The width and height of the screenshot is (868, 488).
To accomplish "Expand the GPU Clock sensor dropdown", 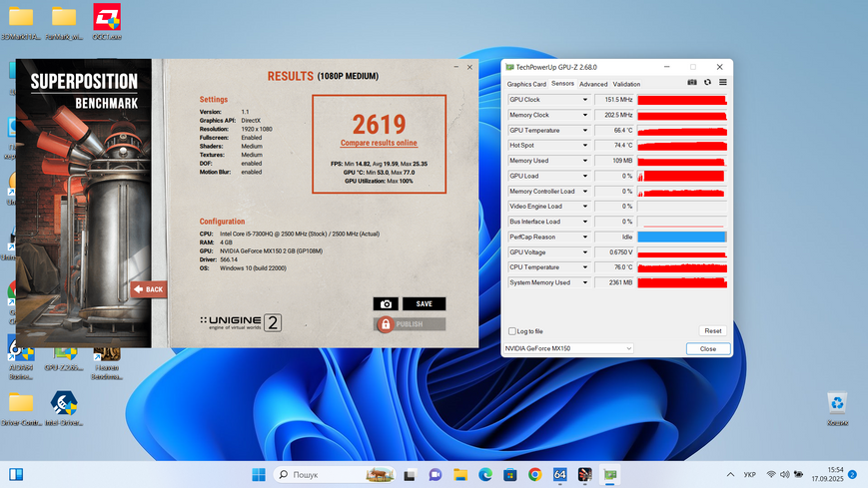I will (585, 100).
